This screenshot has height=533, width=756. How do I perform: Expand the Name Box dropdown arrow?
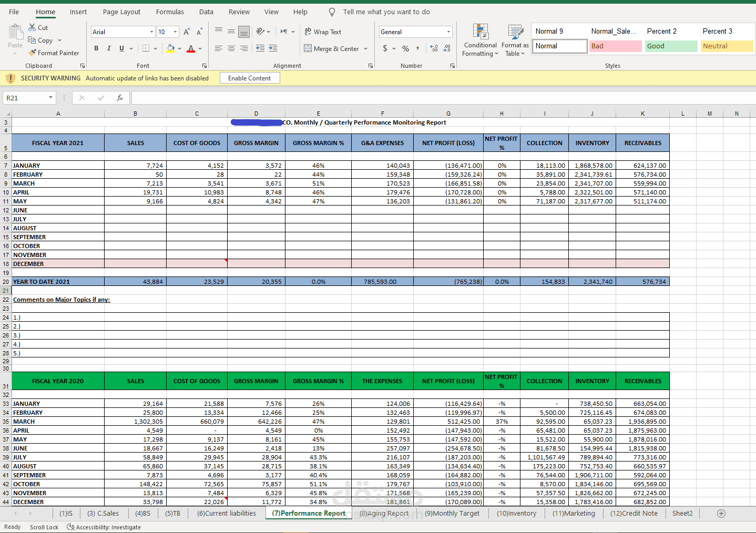tap(50, 98)
